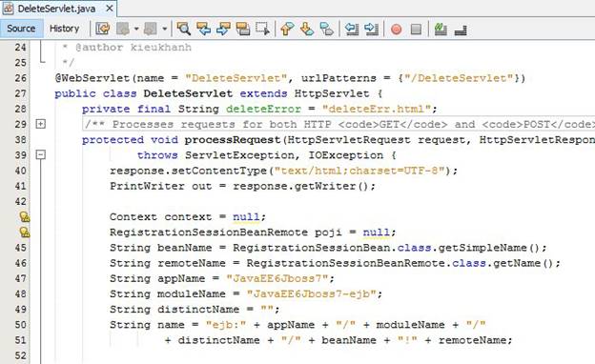Screen dimensions: 595x364
Task: Click distinctName variable declaration on line 49
Action: coord(198,310)
